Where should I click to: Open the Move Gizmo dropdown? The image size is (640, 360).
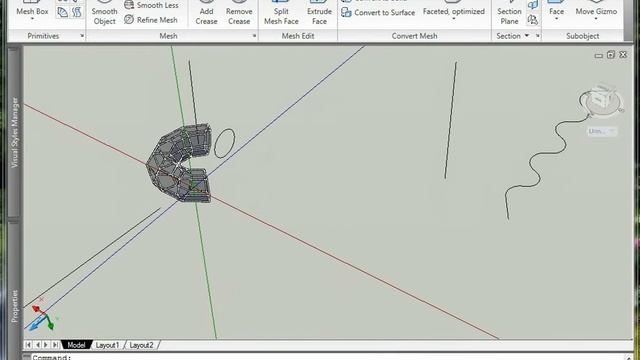pos(596,19)
